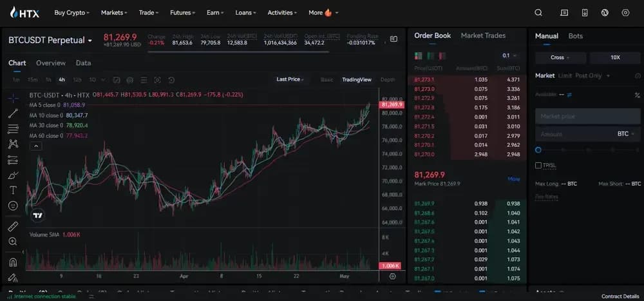
Task: Switch chart to Depth mode
Action: click(388, 80)
